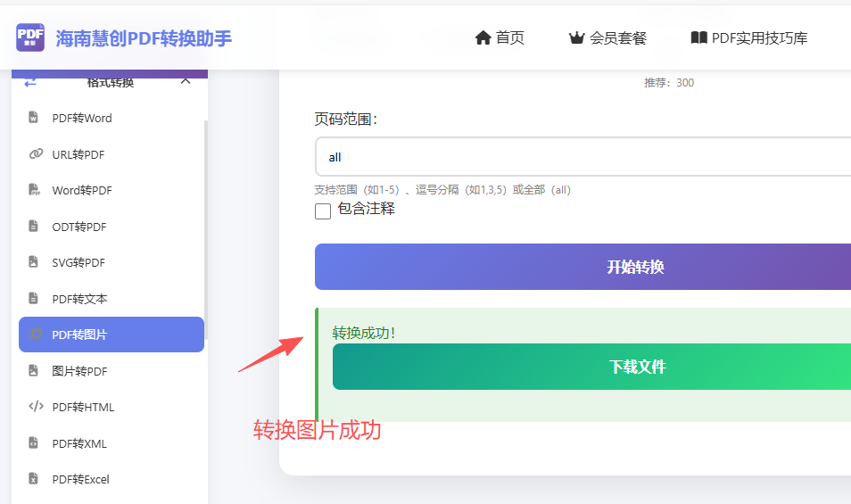
Task: Click the 页码范围 input field with all
Action: tap(582, 157)
